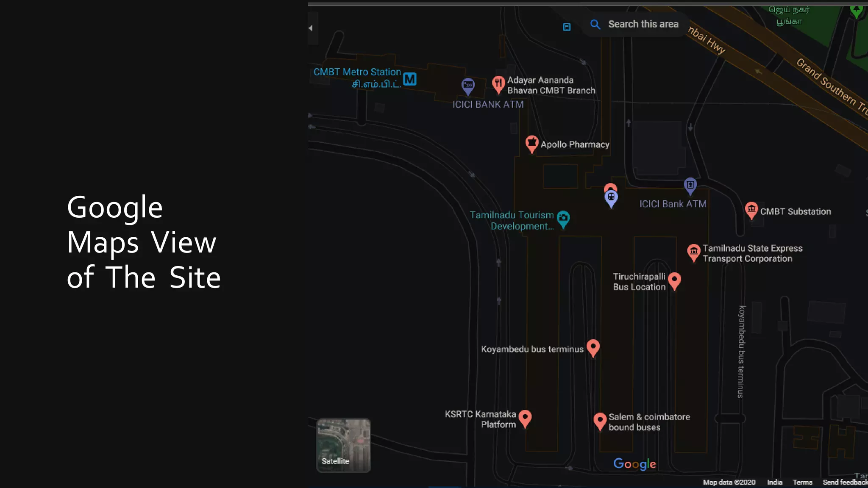Click the Salem & coimbatore bound buses pin

tap(600, 421)
